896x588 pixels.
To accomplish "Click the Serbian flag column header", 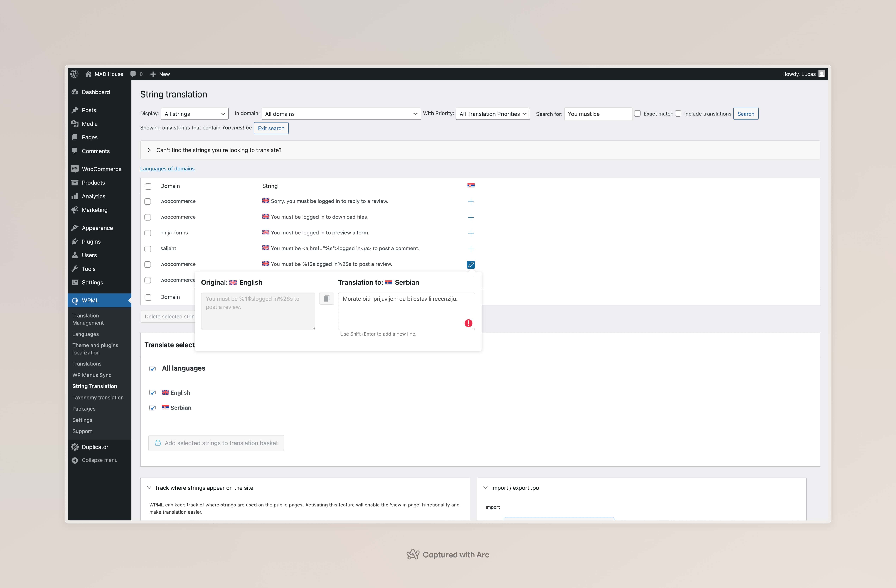I will tap(471, 186).
